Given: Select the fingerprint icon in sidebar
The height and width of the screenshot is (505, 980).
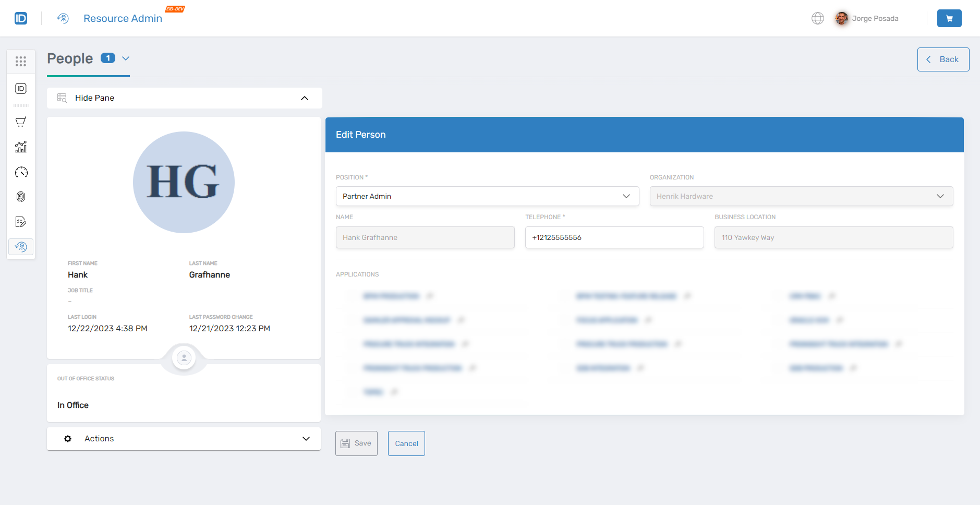Looking at the screenshot, I should point(21,197).
